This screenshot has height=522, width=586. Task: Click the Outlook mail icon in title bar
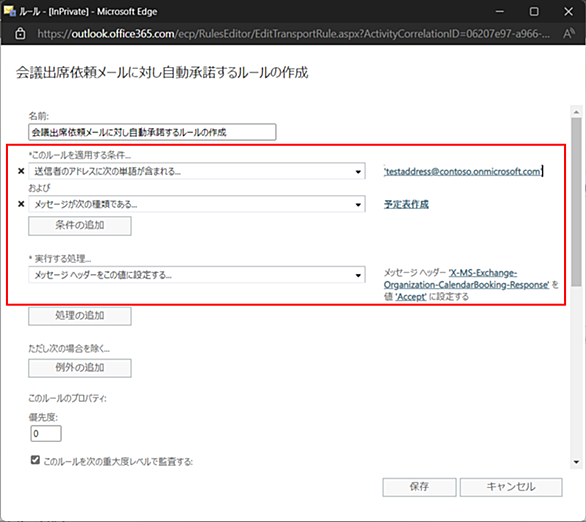point(9,11)
